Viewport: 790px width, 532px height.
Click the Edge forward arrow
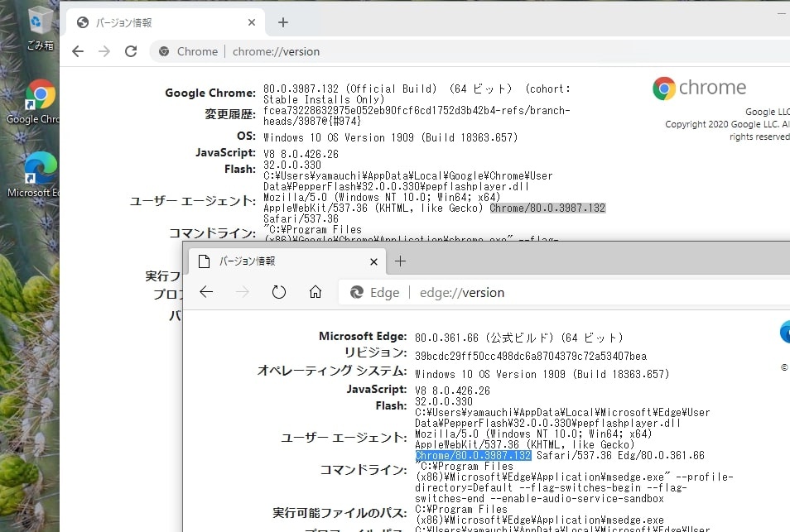click(243, 292)
